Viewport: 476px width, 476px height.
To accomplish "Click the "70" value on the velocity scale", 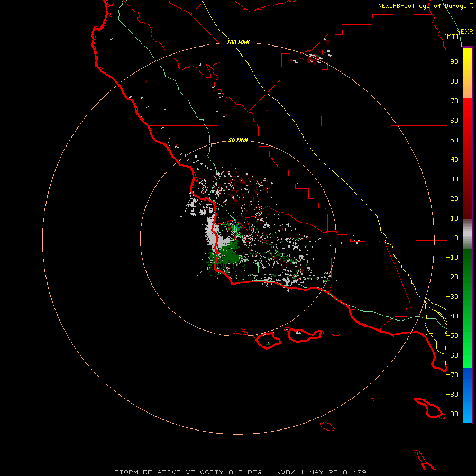I will (x=454, y=101).
